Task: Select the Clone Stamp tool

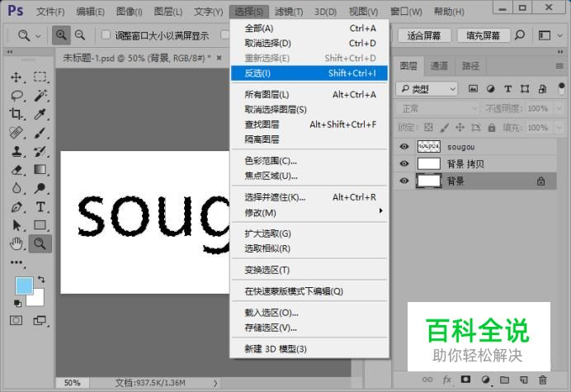Action: [16, 151]
